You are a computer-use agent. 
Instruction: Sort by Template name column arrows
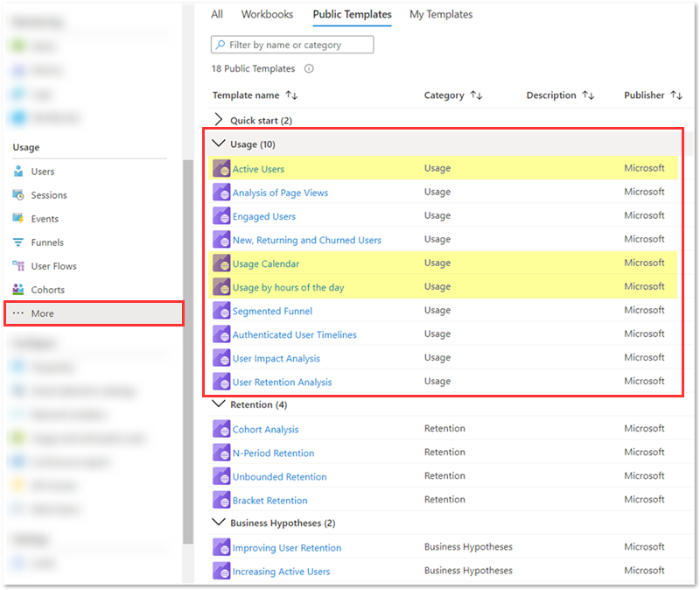[291, 95]
